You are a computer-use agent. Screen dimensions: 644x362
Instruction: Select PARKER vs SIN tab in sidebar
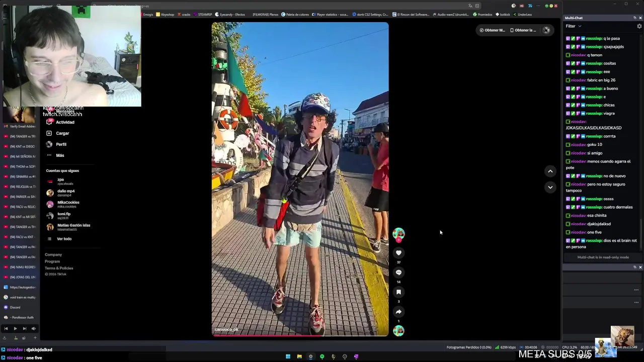[20, 197]
